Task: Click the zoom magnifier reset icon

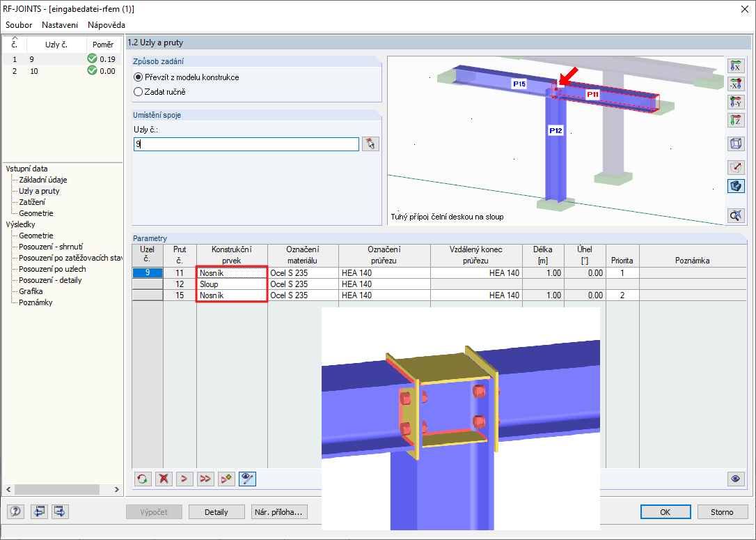Action: 735,215
